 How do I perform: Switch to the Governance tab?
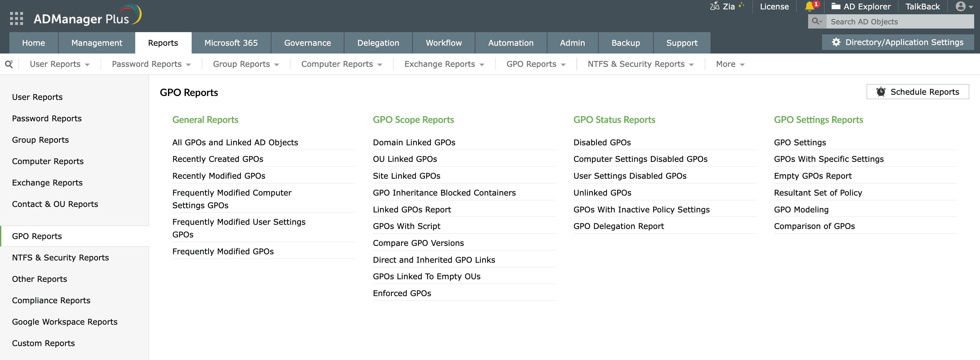[307, 42]
